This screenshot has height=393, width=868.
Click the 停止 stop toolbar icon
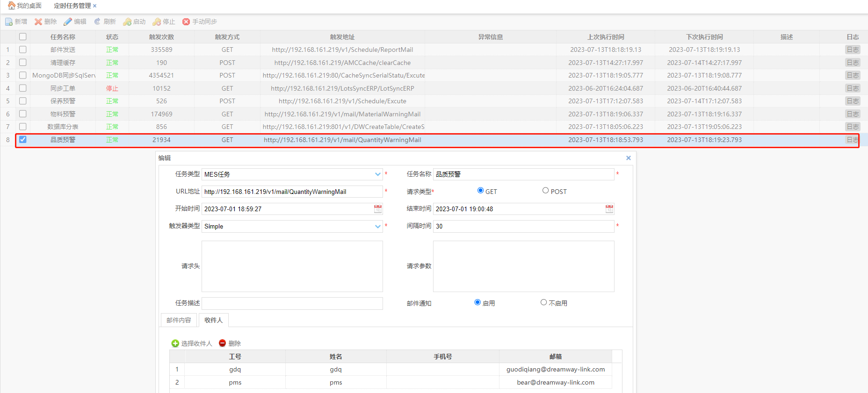(157, 22)
